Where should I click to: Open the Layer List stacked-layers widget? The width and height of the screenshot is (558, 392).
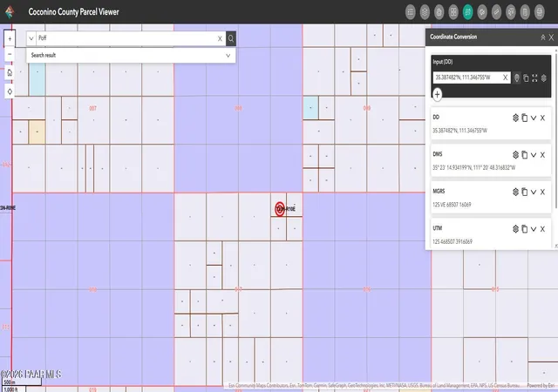coord(425,12)
